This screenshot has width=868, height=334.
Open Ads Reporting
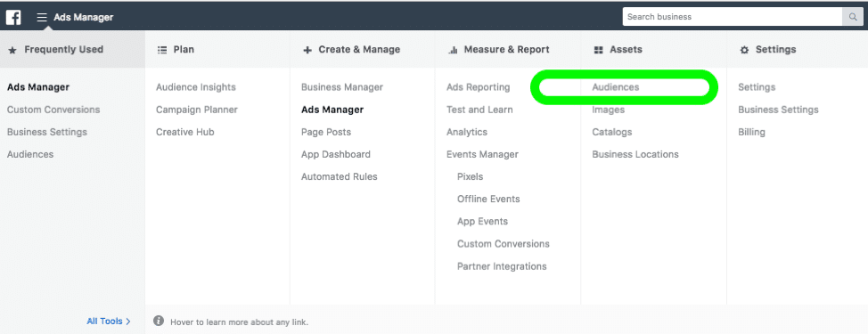pyautogui.click(x=479, y=86)
